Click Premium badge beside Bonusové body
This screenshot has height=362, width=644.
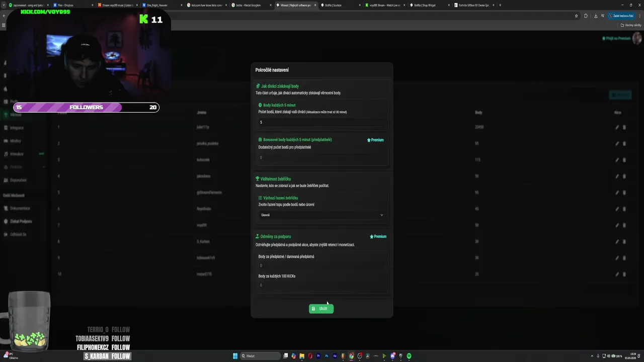375,140
